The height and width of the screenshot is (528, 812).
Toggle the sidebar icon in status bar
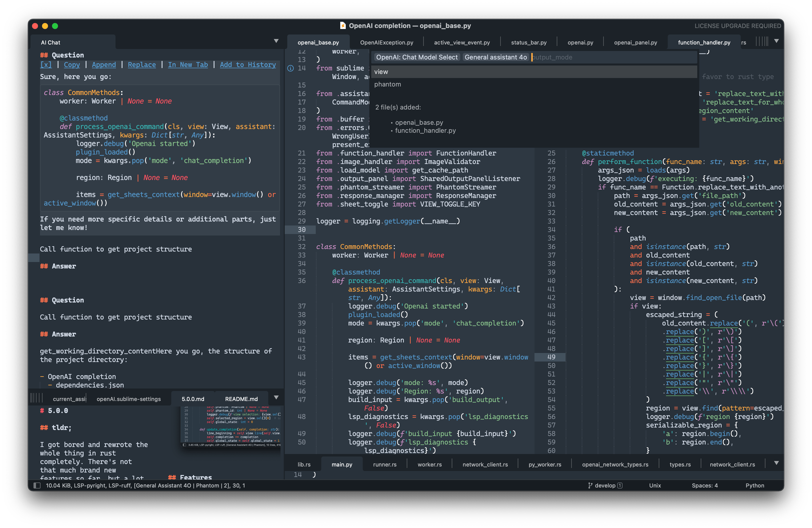[37, 485]
